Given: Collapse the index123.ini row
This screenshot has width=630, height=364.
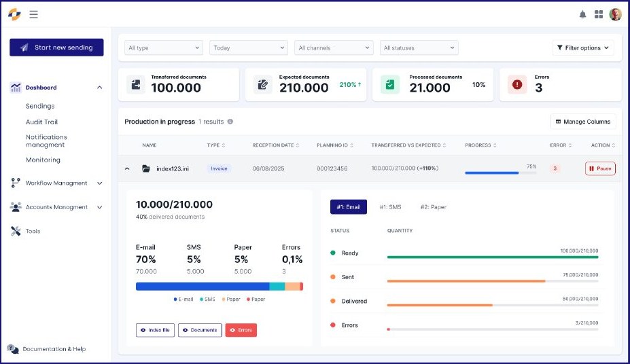Looking at the screenshot, I should (x=127, y=169).
